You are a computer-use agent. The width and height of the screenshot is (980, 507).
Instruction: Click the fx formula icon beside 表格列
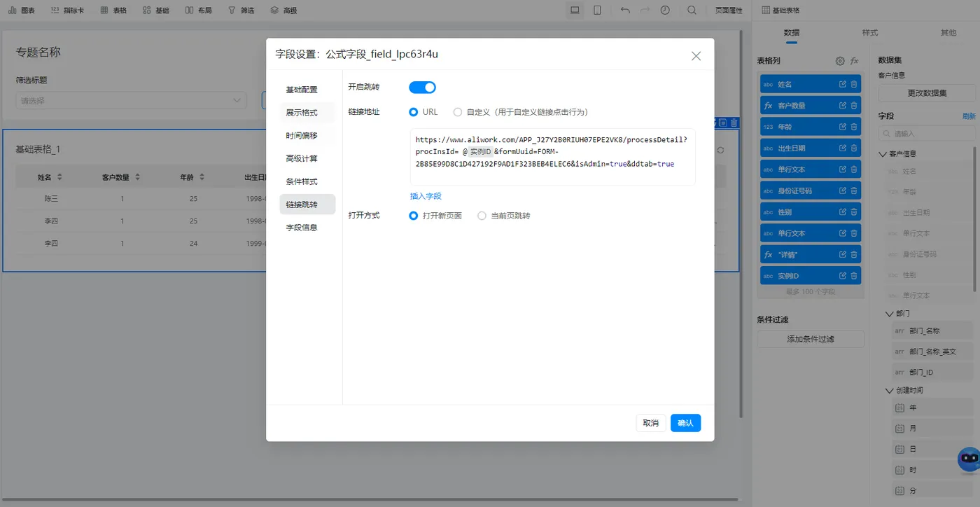point(854,61)
